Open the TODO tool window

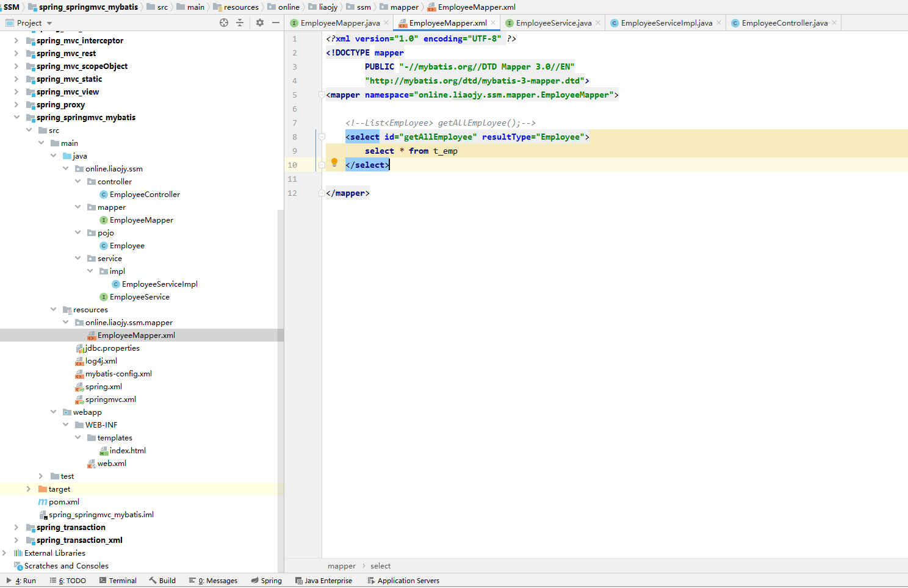click(x=68, y=581)
